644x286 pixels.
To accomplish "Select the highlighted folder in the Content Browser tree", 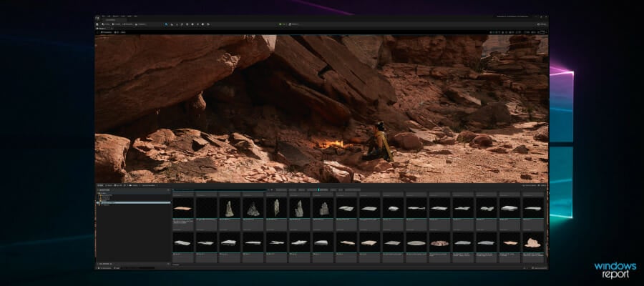I will [x=133, y=203].
